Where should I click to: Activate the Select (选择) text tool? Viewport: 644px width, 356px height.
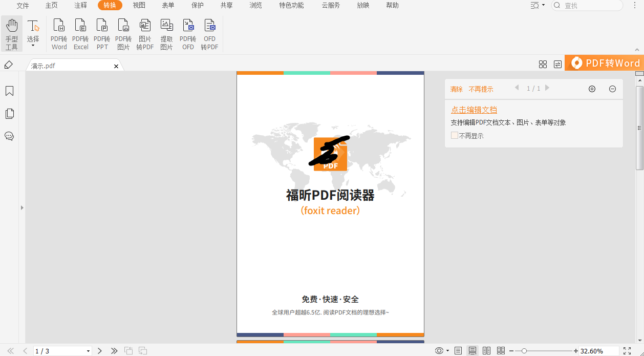point(33,31)
